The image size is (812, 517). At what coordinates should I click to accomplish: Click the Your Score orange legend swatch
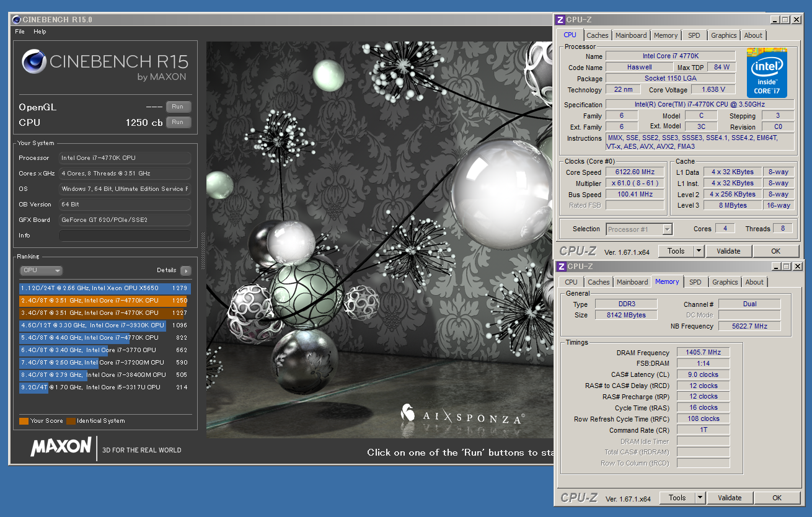tap(24, 421)
